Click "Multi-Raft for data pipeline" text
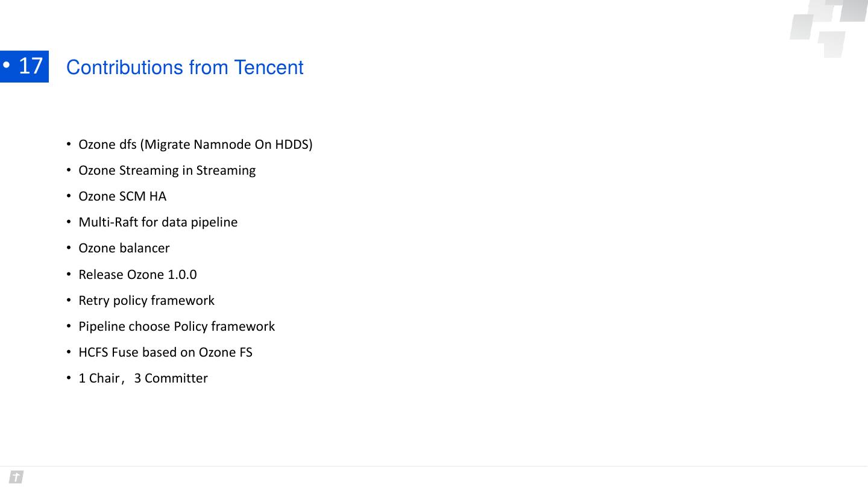Screen dimensions: 868x488 point(158,222)
